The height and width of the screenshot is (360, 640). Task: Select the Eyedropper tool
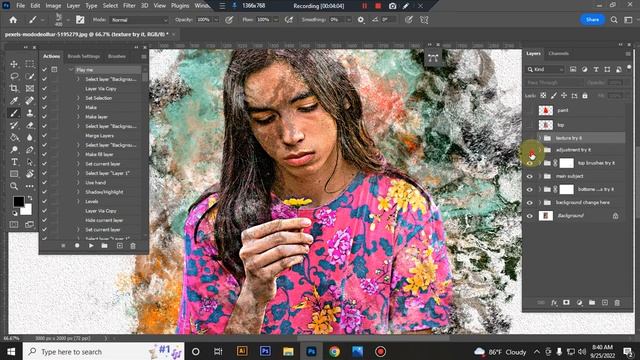coord(14,101)
